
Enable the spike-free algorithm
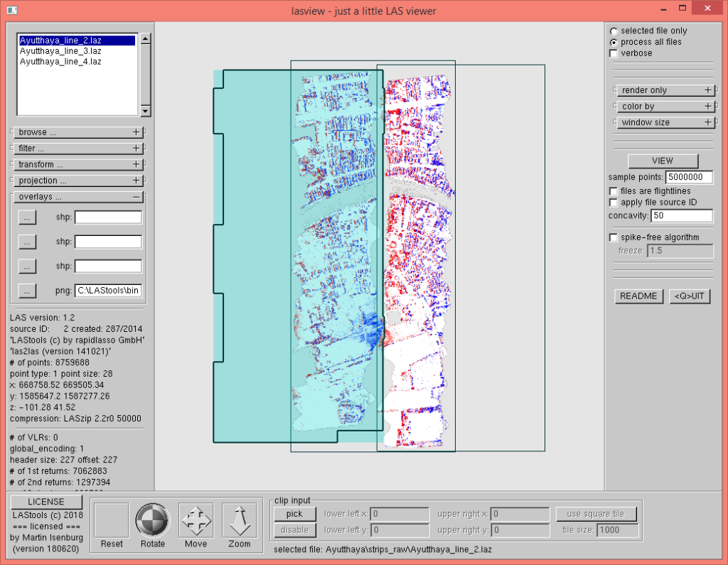(x=614, y=237)
